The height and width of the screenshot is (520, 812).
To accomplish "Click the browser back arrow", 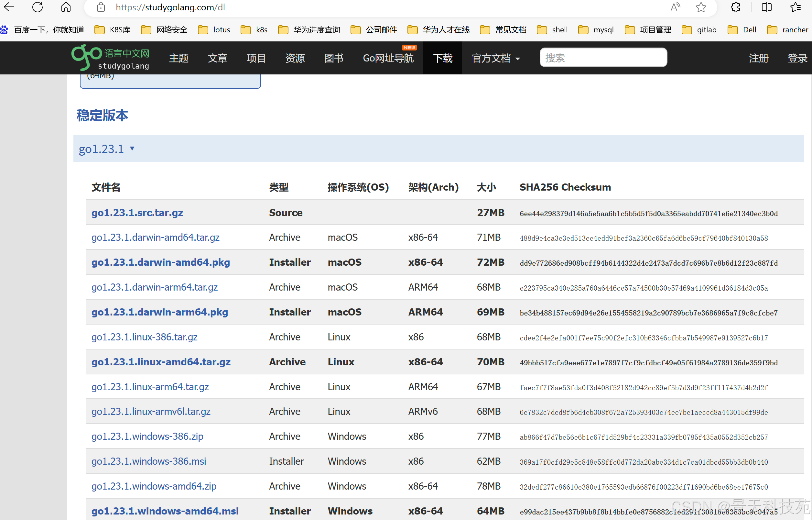I will [x=9, y=7].
